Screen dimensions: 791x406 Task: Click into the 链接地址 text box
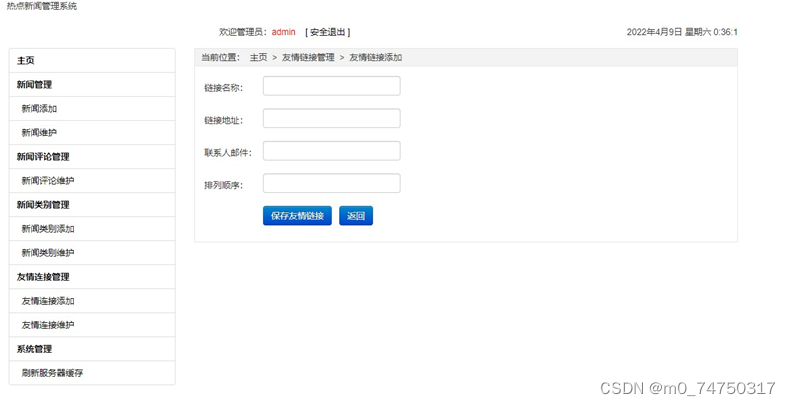click(331, 119)
